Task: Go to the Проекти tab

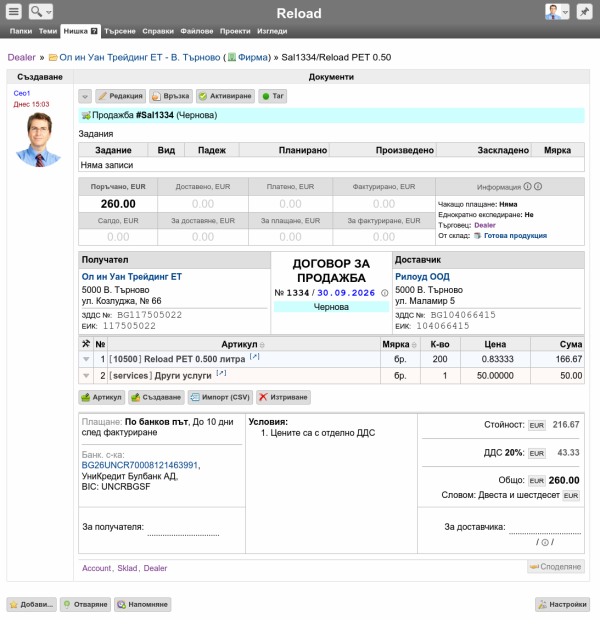Action: point(235,31)
